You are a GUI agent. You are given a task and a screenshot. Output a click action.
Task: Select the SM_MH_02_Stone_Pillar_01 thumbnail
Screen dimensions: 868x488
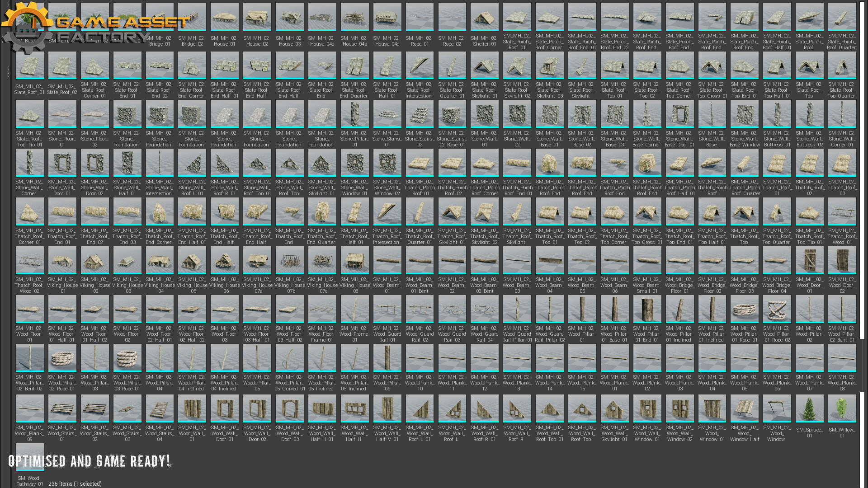tap(354, 114)
